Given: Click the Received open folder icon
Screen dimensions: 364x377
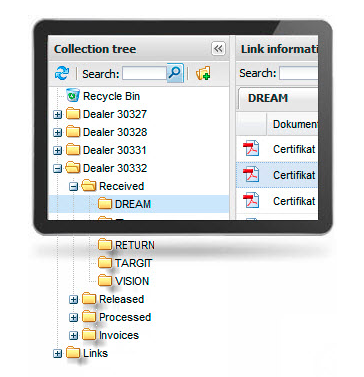Looking at the screenshot, I should pyautogui.click(x=89, y=186).
